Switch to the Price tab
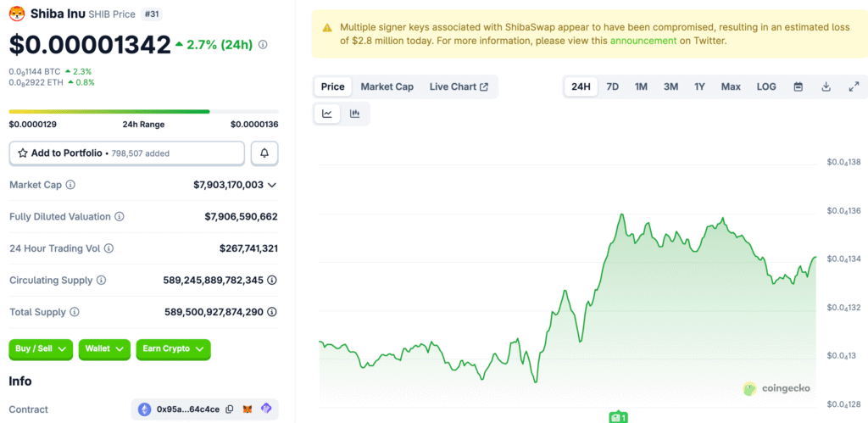Screen dimensions: 868x423 [332, 87]
